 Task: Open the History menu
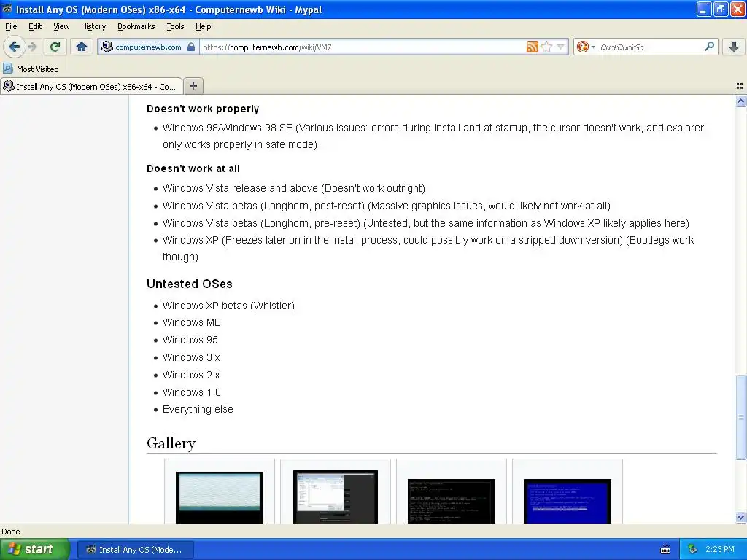[93, 26]
